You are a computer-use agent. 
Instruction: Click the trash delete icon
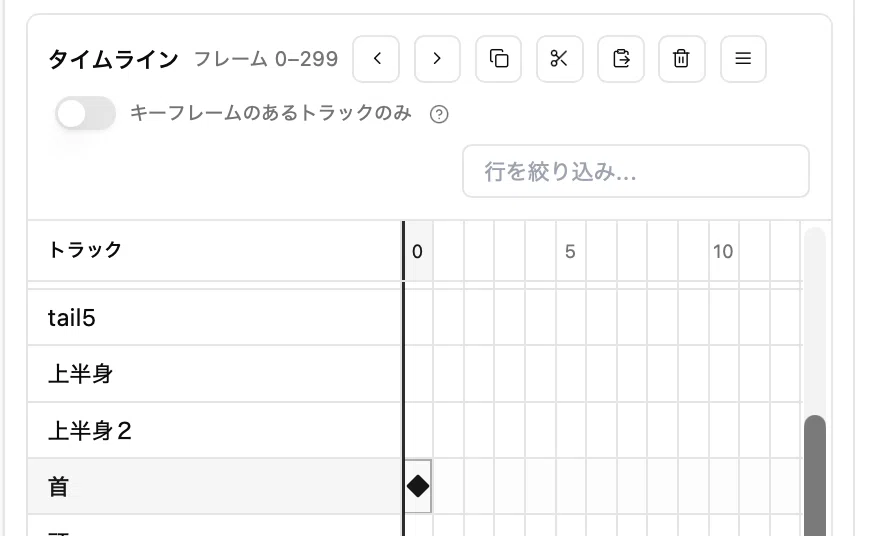(682, 59)
